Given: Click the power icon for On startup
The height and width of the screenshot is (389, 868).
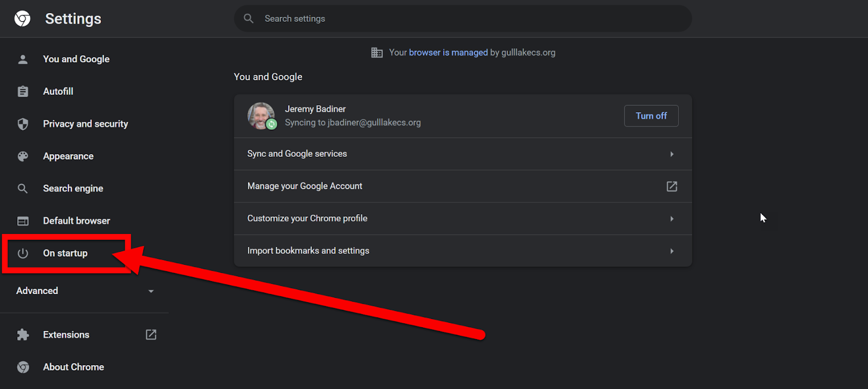Looking at the screenshot, I should [x=23, y=253].
